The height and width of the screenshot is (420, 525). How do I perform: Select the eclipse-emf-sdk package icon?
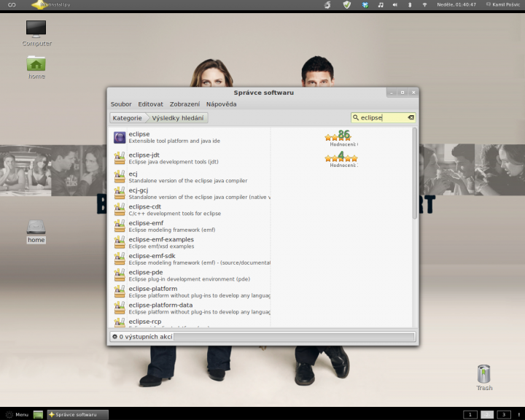pos(120,259)
